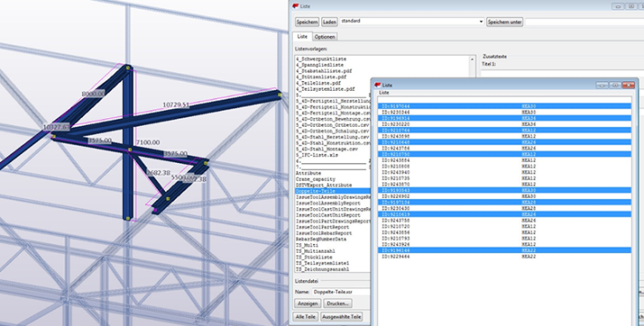This screenshot has height=326, width=644.
Task: Click the yellow handle at the top of the vertical column
Action: click(x=128, y=68)
